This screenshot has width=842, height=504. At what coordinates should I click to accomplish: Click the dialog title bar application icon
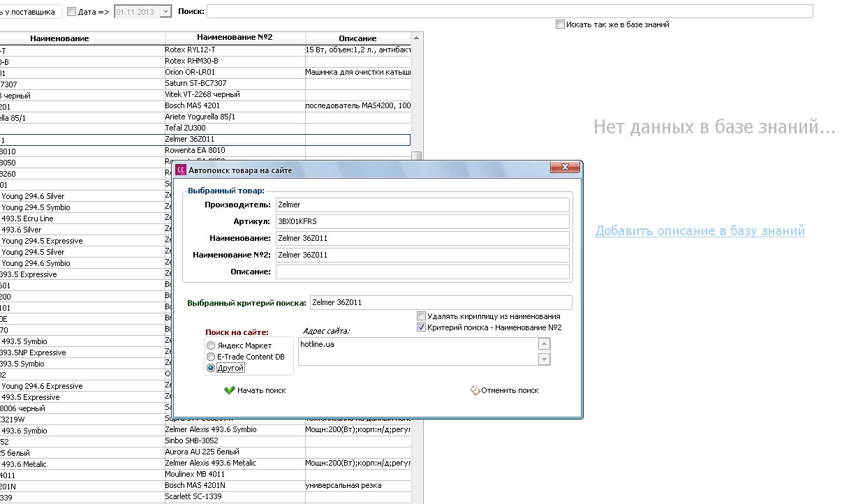click(x=180, y=170)
